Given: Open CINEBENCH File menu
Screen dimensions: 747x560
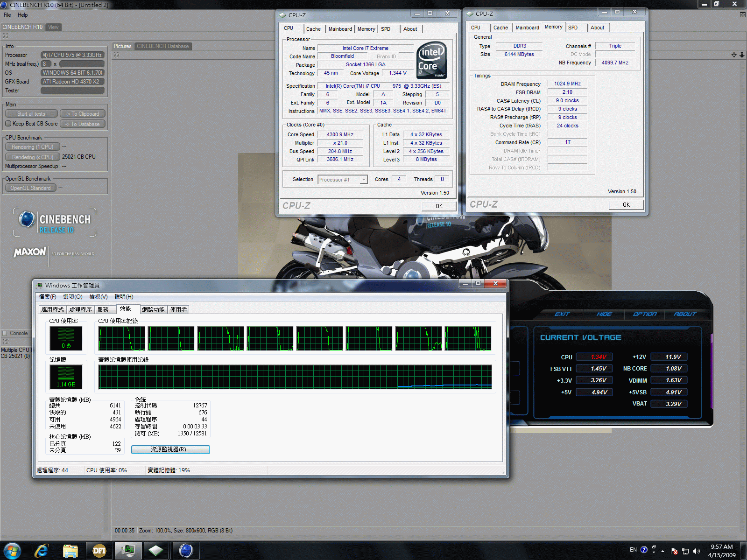Looking at the screenshot, I should [7, 15].
